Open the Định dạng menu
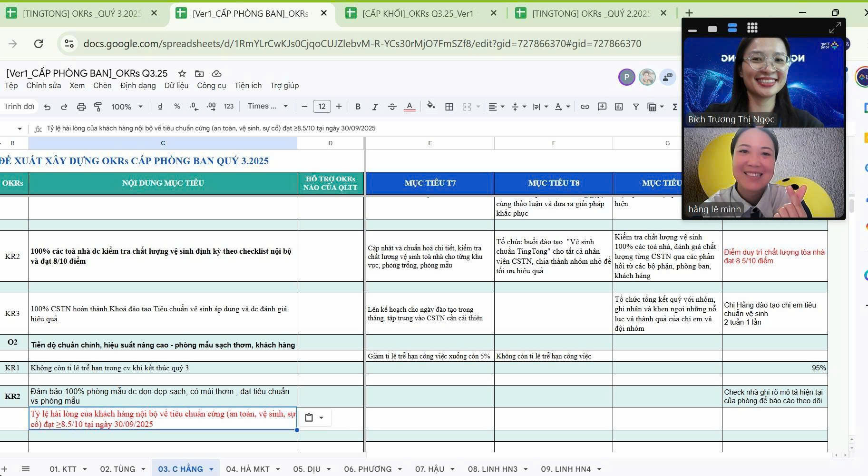Screen dimensions: 868x476 138,86
